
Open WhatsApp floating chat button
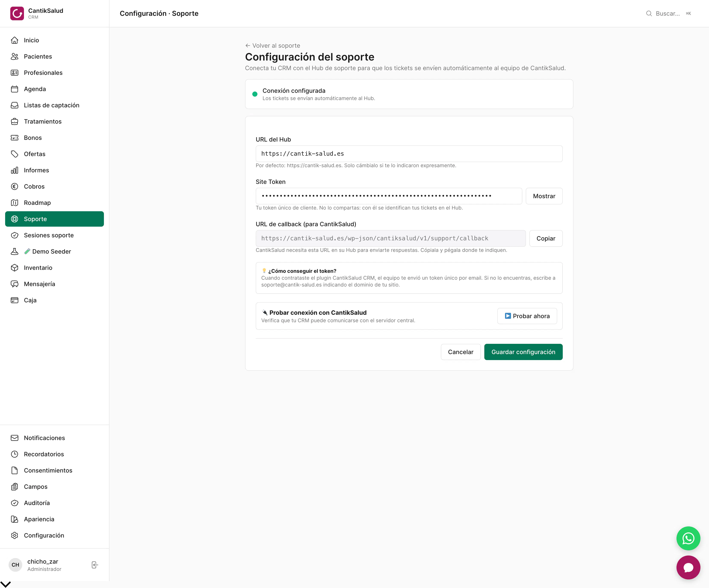pyautogui.click(x=688, y=538)
